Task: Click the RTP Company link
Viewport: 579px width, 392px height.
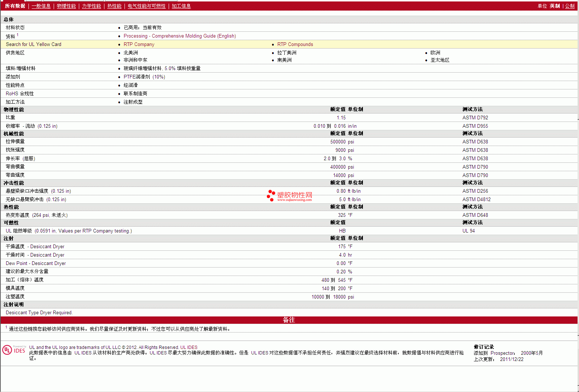Action: click(139, 45)
